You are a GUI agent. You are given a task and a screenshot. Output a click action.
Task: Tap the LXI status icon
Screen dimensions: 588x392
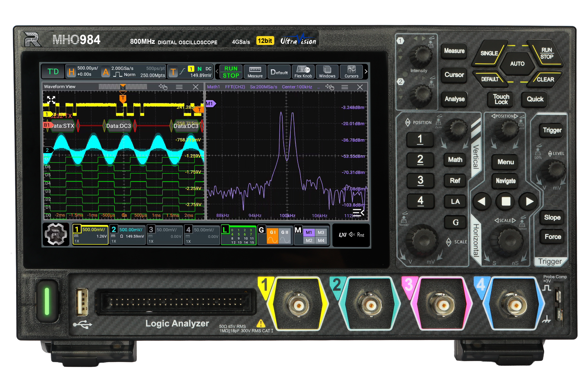coord(343,235)
